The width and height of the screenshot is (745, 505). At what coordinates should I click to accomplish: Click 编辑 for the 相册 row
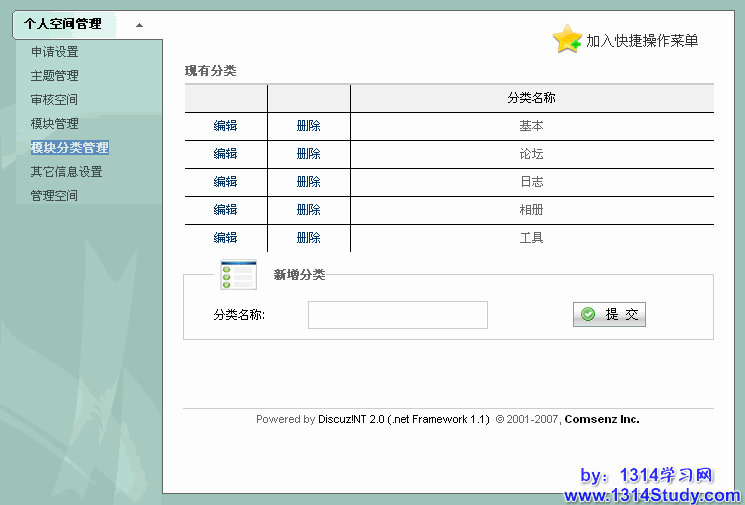click(x=225, y=210)
